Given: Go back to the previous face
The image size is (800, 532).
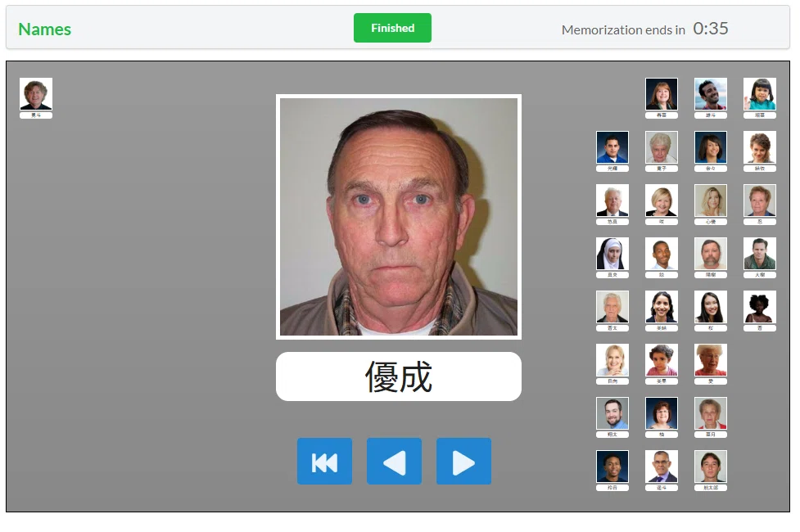Looking at the screenshot, I should [394, 461].
